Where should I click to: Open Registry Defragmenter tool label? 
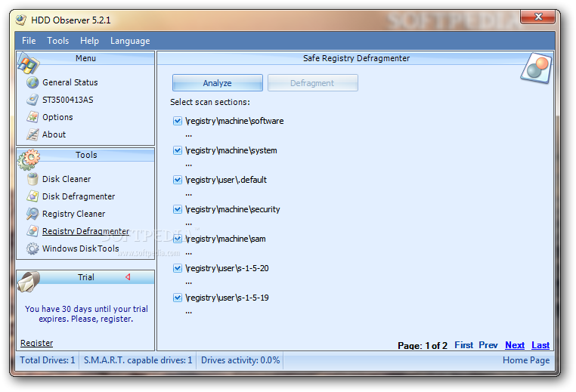click(86, 231)
